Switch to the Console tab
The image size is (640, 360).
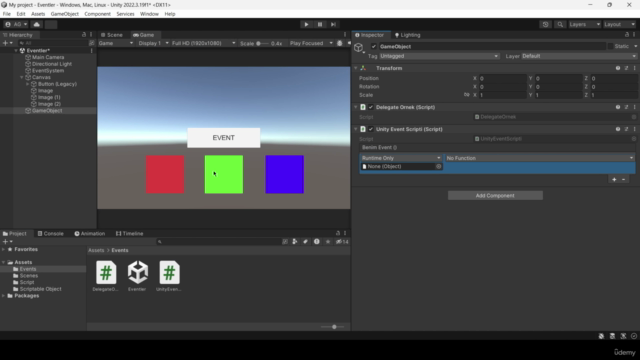tap(51, 233)
